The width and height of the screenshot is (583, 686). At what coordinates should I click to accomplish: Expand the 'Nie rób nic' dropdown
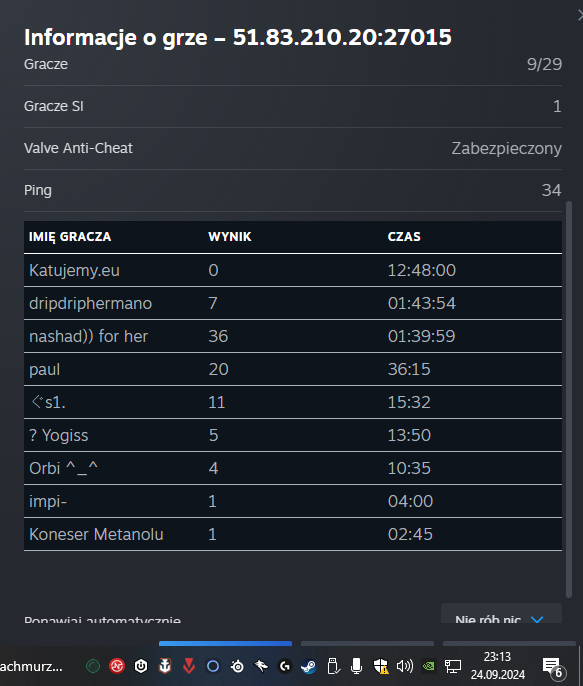point(501,616)
